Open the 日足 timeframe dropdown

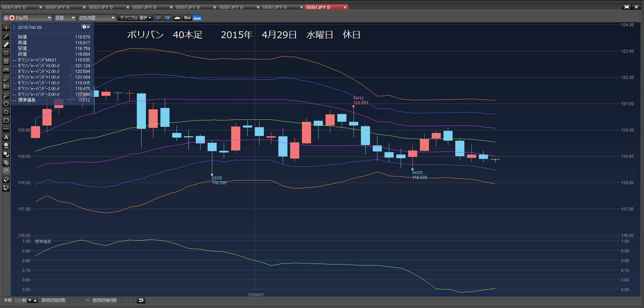point(65,18)
